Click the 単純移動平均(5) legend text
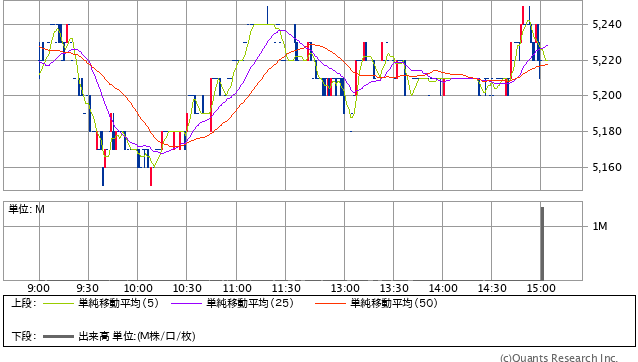The height and width of the screenshot is (362, 638). (118, 303)
